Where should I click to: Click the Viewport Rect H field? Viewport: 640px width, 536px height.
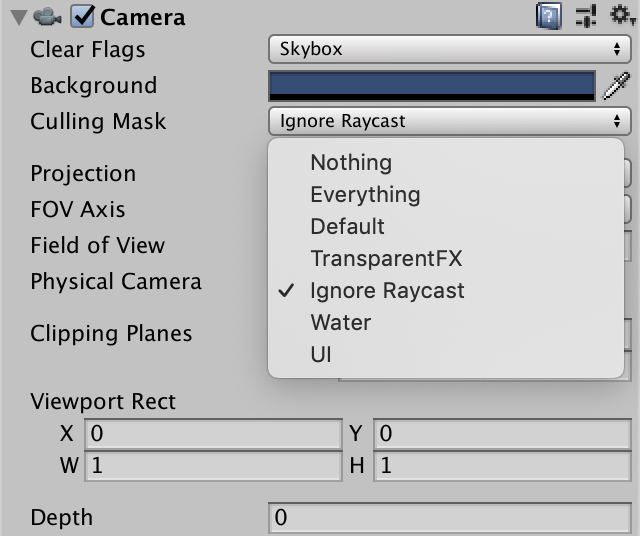(x=501, y=466)
